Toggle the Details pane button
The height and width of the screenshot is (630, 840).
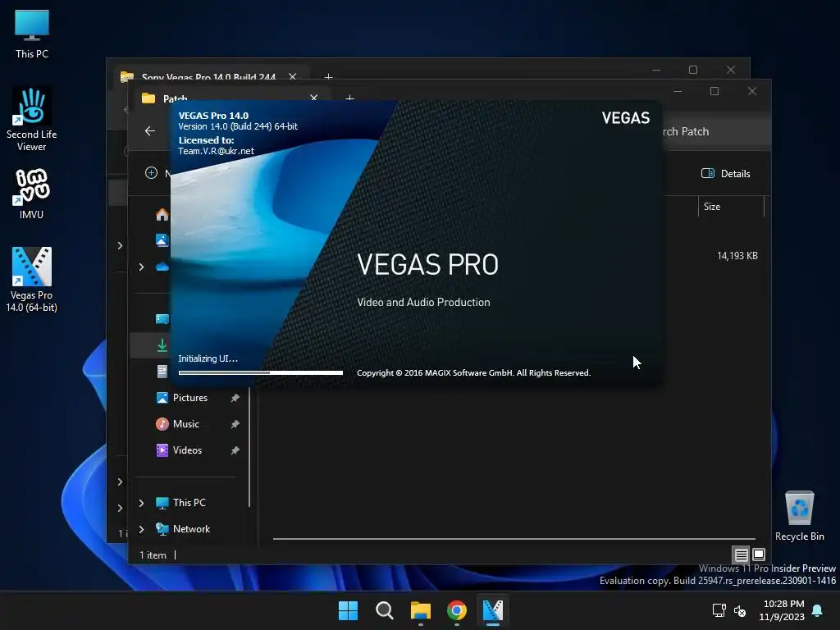pos(725,173)
